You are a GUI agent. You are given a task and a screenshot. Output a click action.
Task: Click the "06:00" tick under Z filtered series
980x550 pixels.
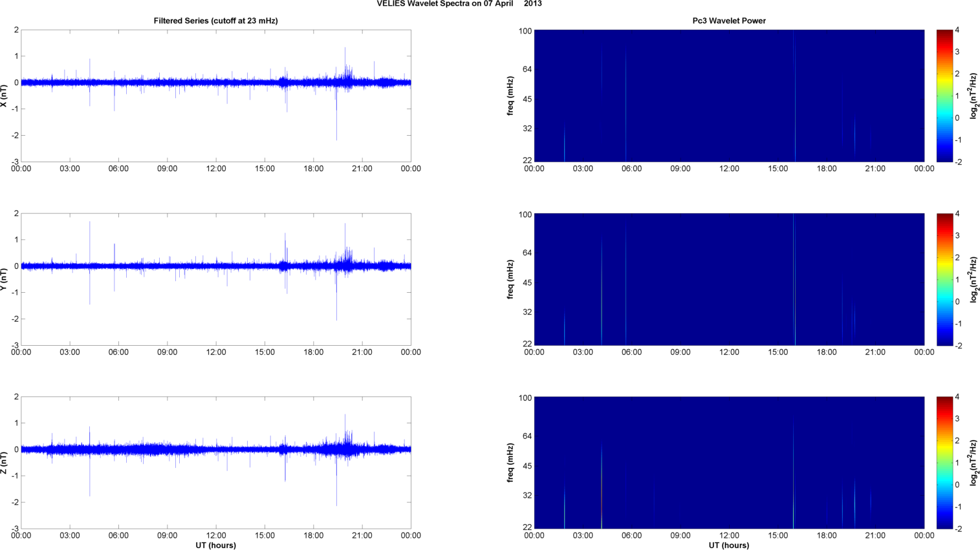[x=118, y=536]
